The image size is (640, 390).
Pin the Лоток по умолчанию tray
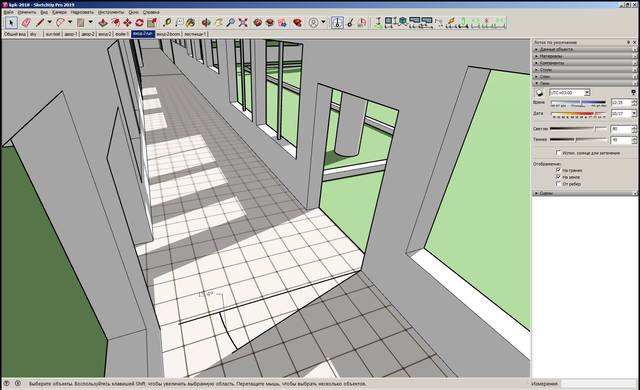click(628, 42)
